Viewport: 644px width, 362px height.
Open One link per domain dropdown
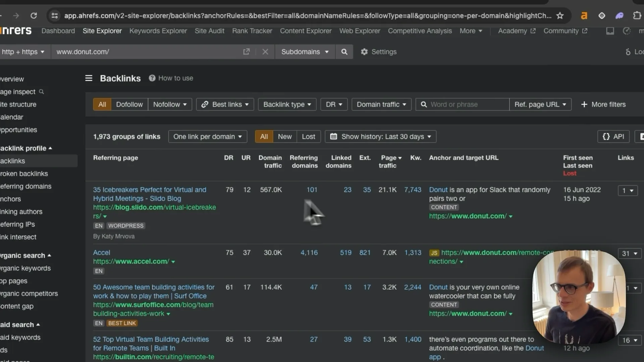(x=208, y=136)
